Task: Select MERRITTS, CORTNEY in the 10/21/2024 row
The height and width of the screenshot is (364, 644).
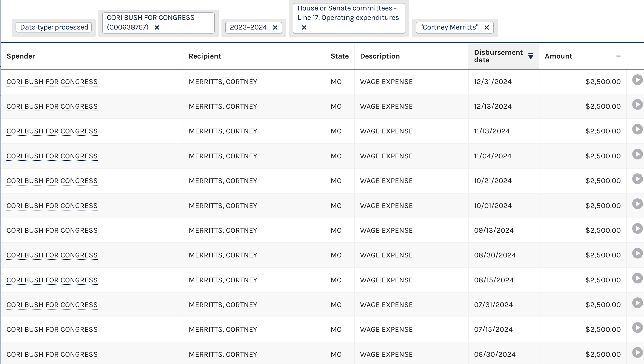Action: pos(223,181)
